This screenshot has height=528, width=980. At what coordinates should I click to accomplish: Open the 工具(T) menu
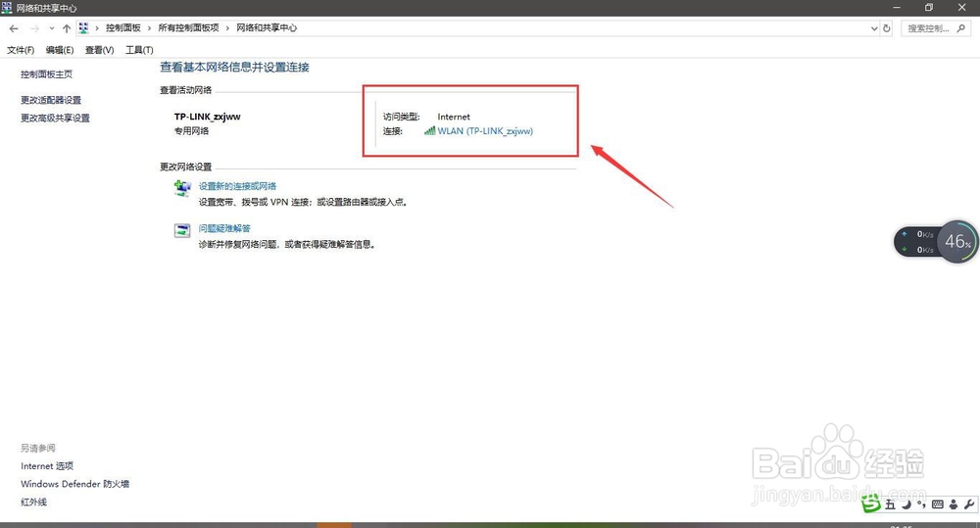(x=139, y=50)
